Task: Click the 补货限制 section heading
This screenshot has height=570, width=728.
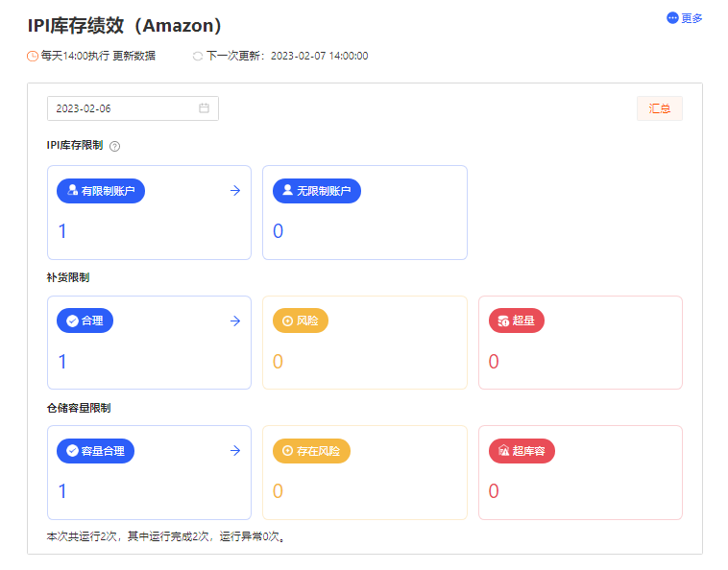Action: click(68, 277)
